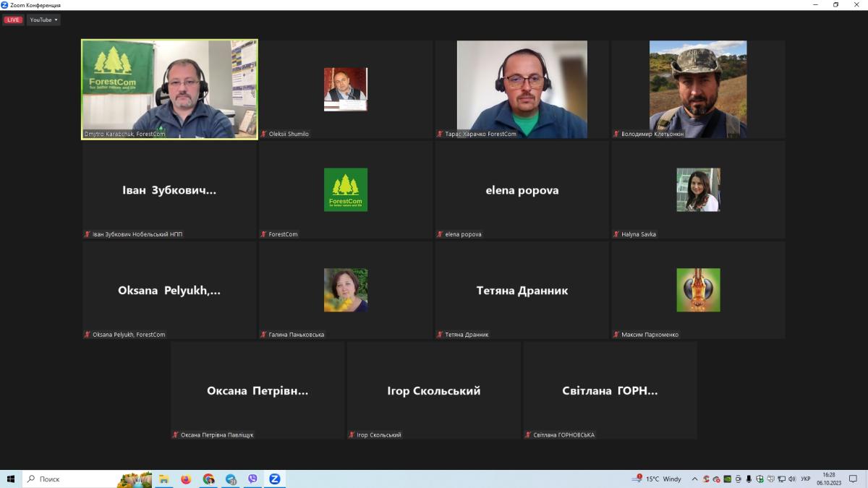The image size is (868, 488).
Task: Switch the УКР keyboard language indicator
Action: point(805,479)
